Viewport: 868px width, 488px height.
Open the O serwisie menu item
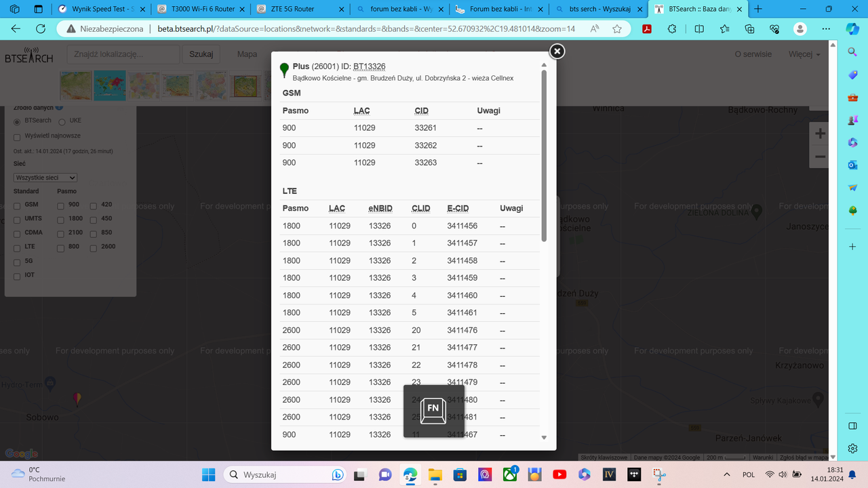point(753,54)
